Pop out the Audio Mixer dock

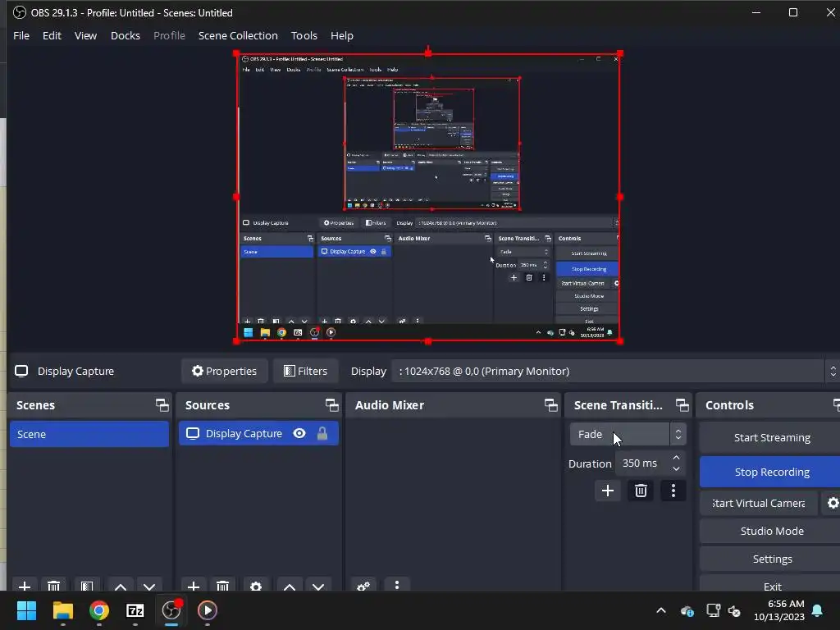550,405
